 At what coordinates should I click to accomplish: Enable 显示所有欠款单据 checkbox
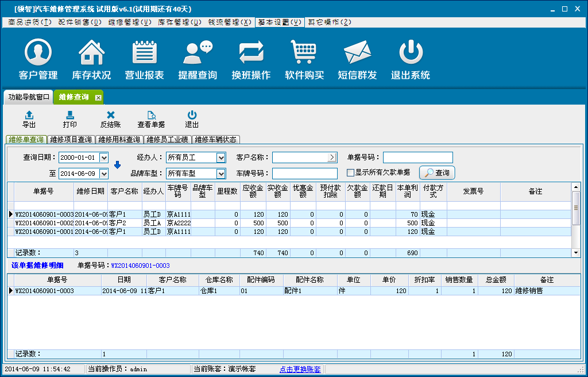point(350,172)
